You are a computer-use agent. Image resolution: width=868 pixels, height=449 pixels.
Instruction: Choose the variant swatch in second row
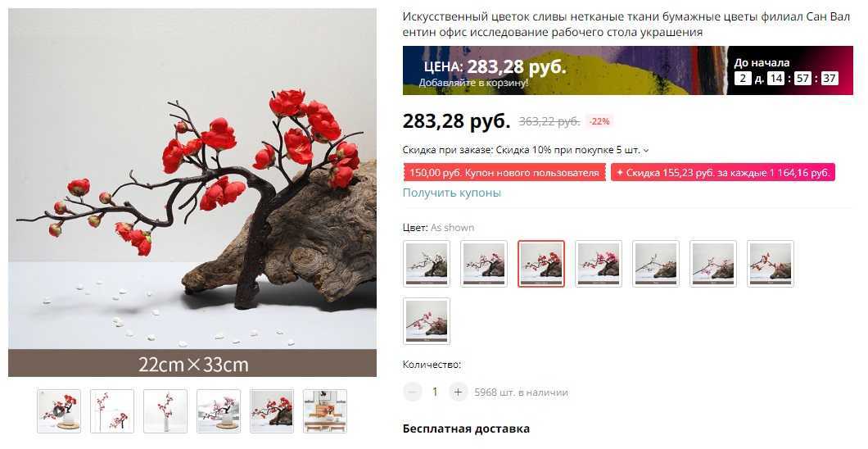pyautogui.click(x=427, y=321)
